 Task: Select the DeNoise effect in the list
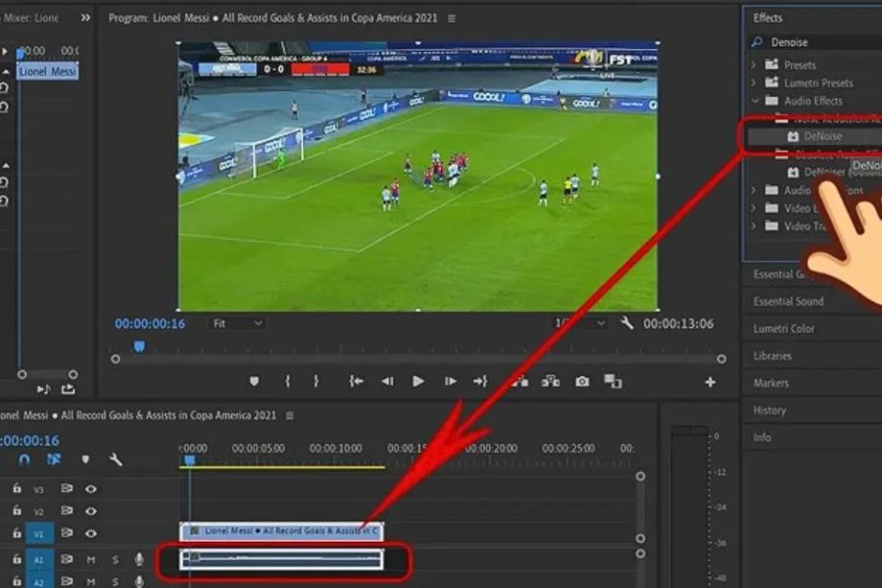click(x=823, y=136)
